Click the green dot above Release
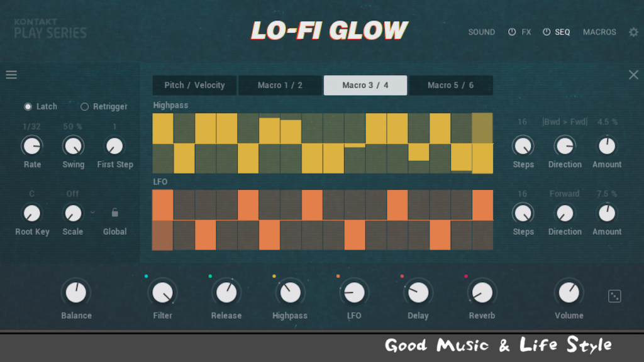 coord(210,277)
